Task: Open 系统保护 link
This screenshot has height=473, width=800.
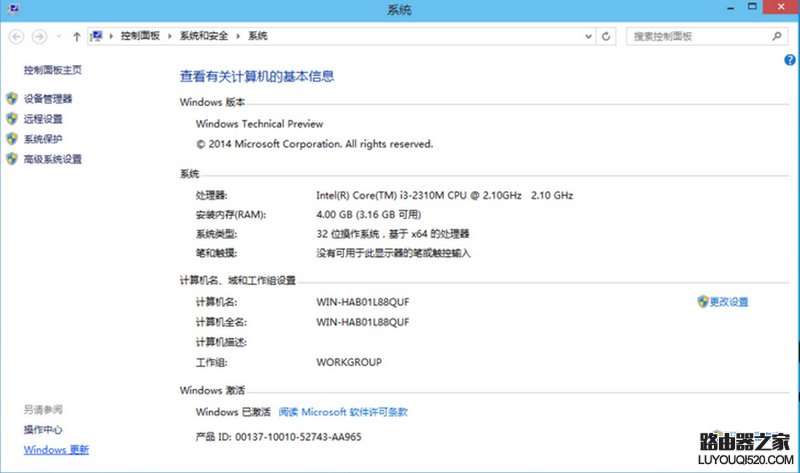Action: (43, 139)
